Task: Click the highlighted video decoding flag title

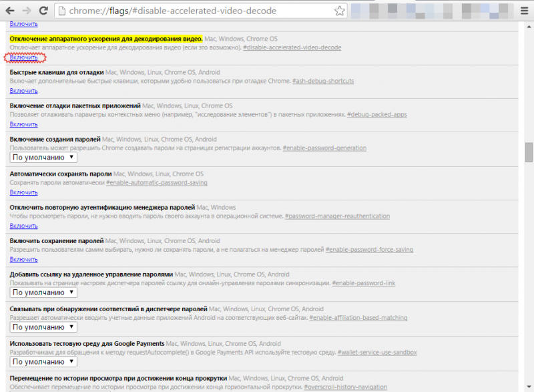Action: tap(106, 39)
